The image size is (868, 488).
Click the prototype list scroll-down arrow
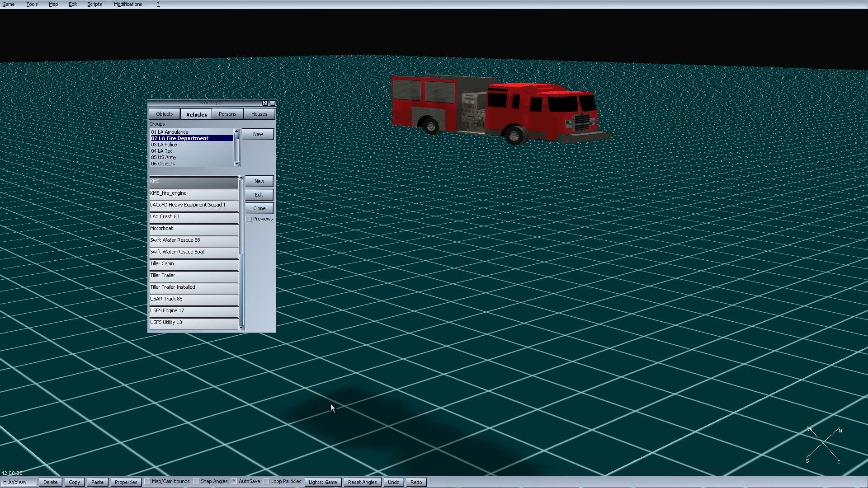[241, 327]
